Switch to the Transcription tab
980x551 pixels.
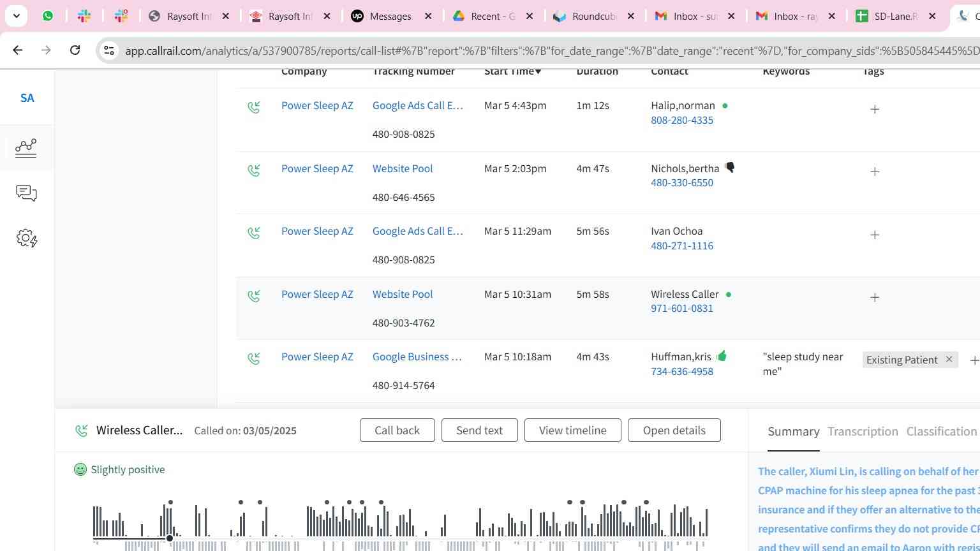pos(863,432)
